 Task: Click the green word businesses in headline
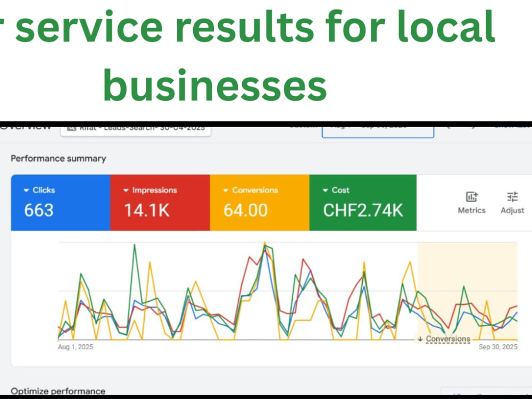coord(215,85)
